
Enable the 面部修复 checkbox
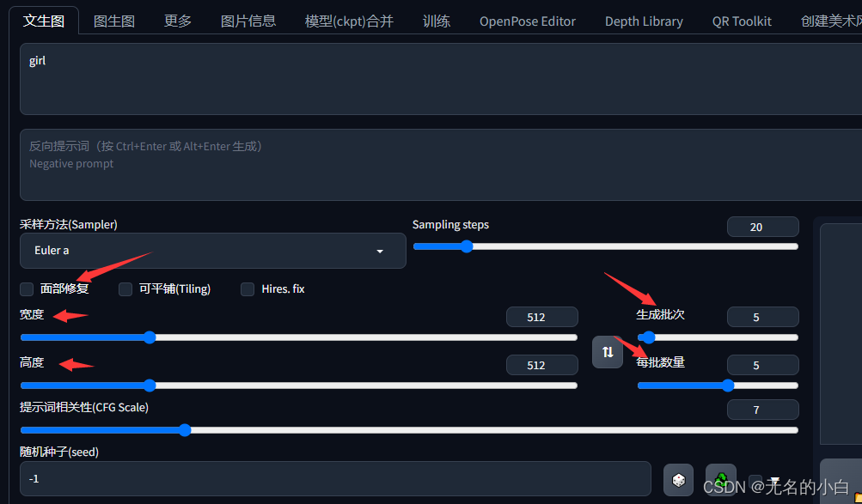[x=27, y=288]
